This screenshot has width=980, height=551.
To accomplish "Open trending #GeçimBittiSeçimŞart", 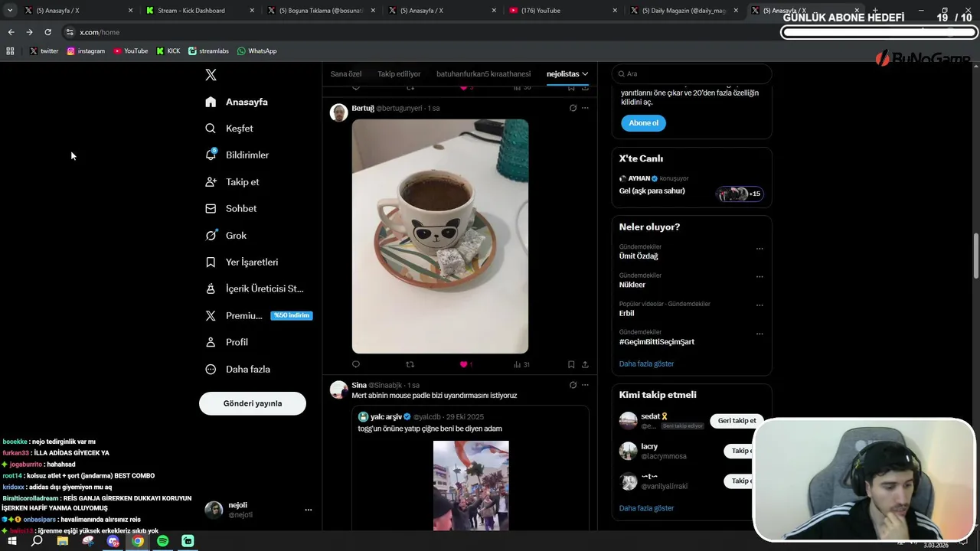I will [x=657, y=341].
